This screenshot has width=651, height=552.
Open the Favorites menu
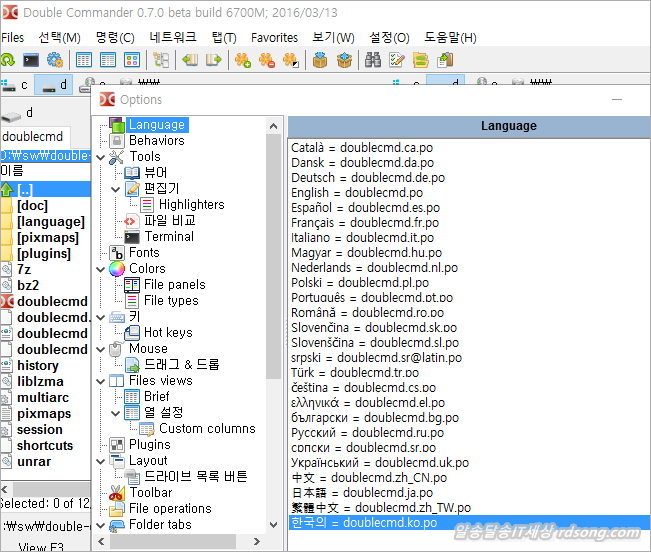pos(274,37)
